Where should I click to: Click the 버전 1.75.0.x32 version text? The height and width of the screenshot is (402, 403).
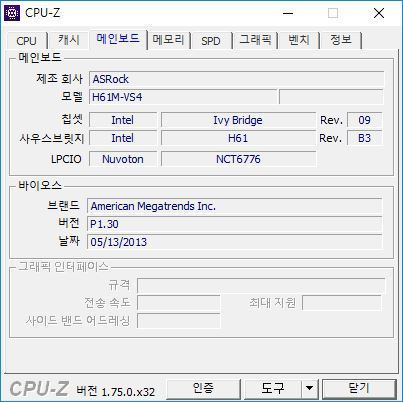click(x=116, y=391)
